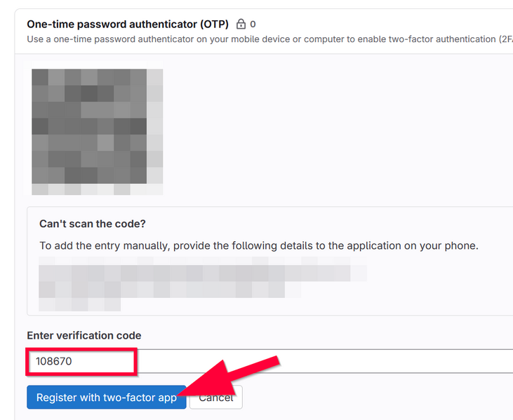Click the typed code 108670

click(54, 361)
